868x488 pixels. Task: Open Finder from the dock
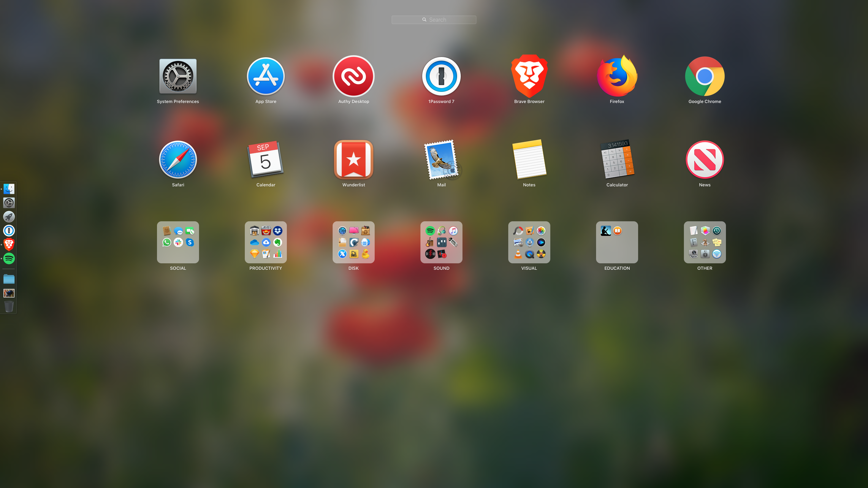9,189
